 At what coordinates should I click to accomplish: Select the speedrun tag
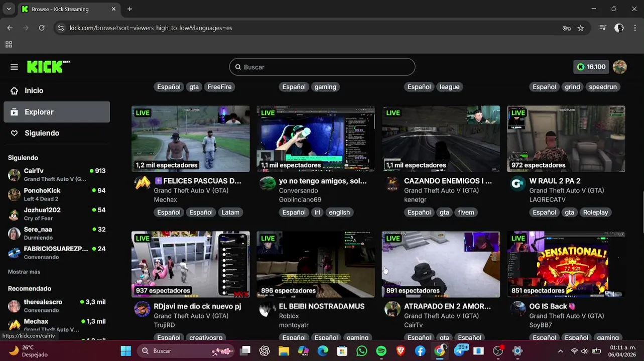point(602,87)
